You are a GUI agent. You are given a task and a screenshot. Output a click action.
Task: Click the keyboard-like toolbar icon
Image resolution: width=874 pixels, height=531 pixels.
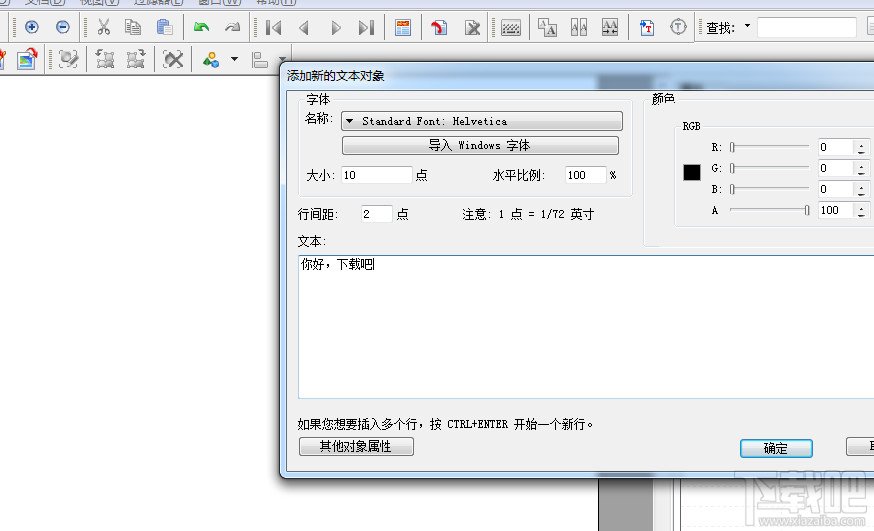click(511, 28)
